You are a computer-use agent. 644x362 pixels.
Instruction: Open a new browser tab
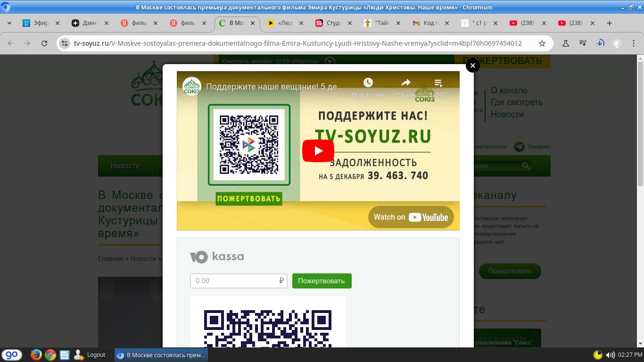coord(610,23)
